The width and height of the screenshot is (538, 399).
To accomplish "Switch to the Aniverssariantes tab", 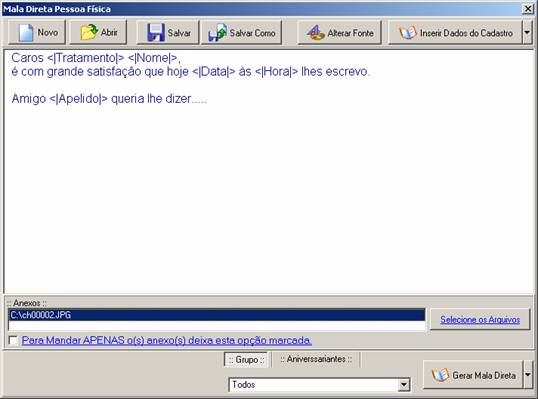I will (316, 359).
